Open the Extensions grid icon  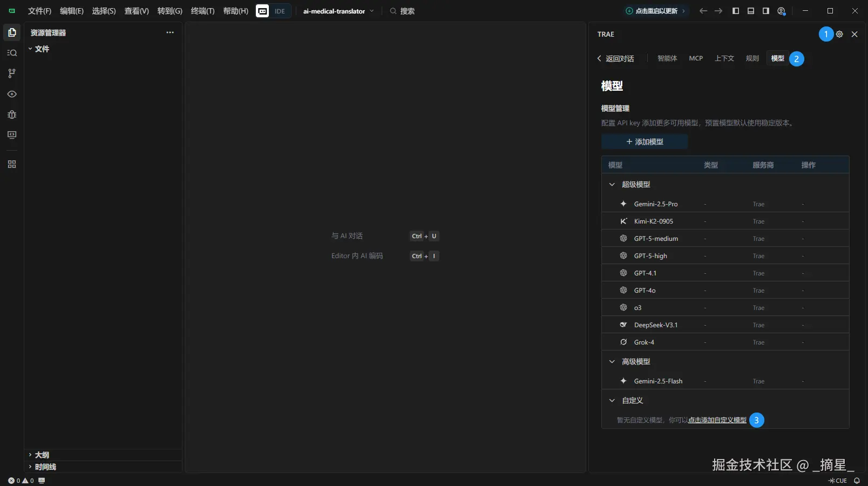click(12, 164)
